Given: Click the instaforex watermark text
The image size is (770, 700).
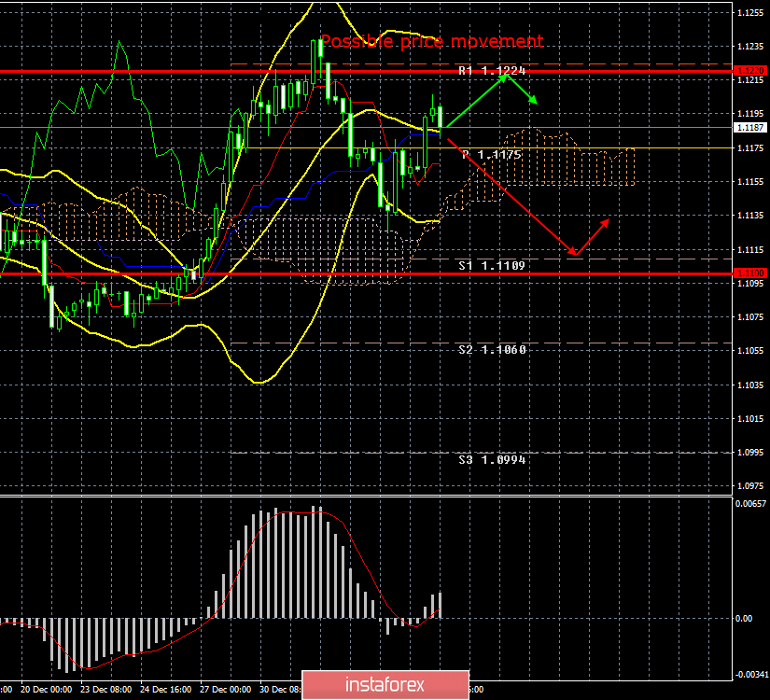Looking at the screenshot, I should point(389,685).
